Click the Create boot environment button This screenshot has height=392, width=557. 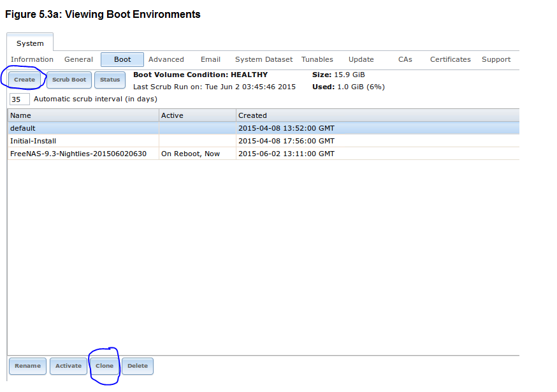point(25,80)
